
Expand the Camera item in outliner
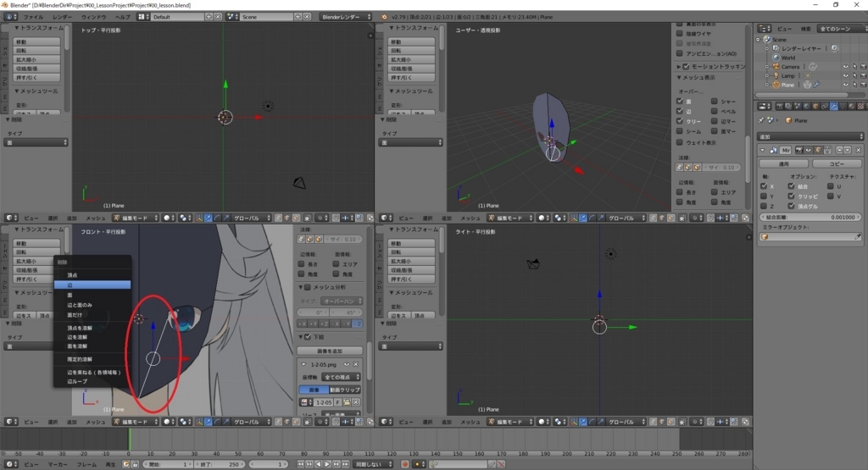[x=767, y=67]
